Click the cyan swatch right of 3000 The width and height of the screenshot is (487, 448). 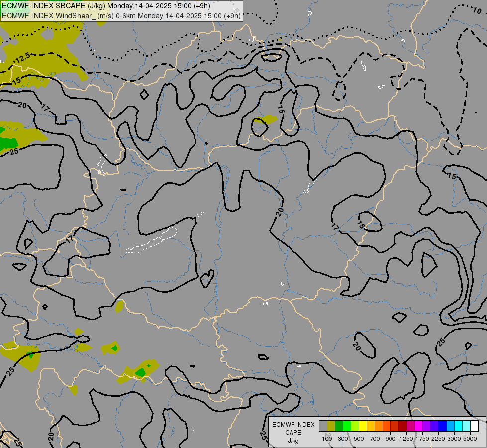click(x=459, y=426)
